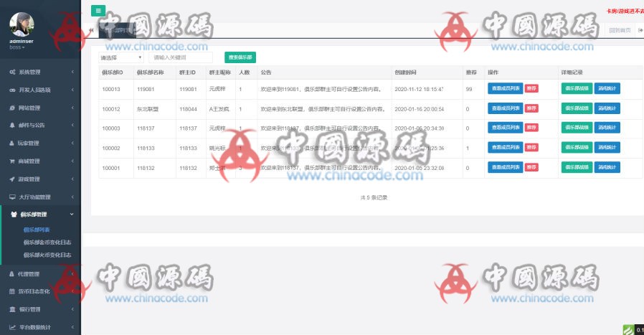Click blue statistics button for club 100013
This screenshot has width=644, height=335.
pyautogui.click(x=607, y=88)
